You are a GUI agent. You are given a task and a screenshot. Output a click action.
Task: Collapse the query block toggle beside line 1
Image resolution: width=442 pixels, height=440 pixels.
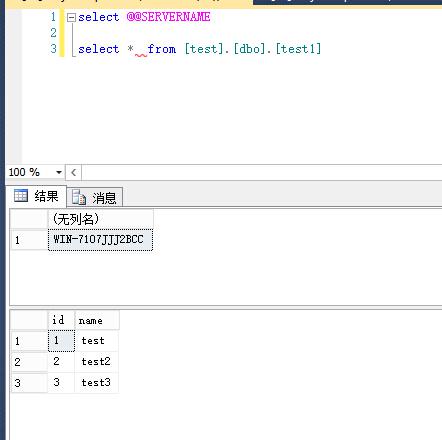click(x=71, y=17)
